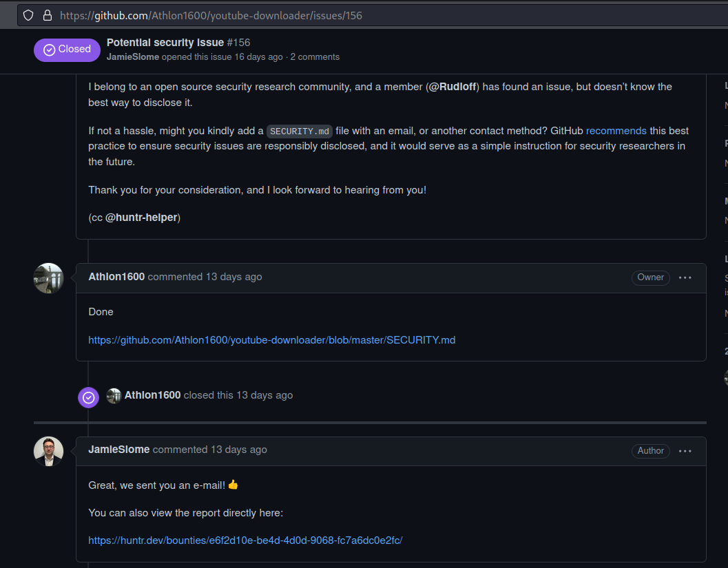
Task: Click small Athlon1600 avatar in closed event
Action: pos(114,396)
